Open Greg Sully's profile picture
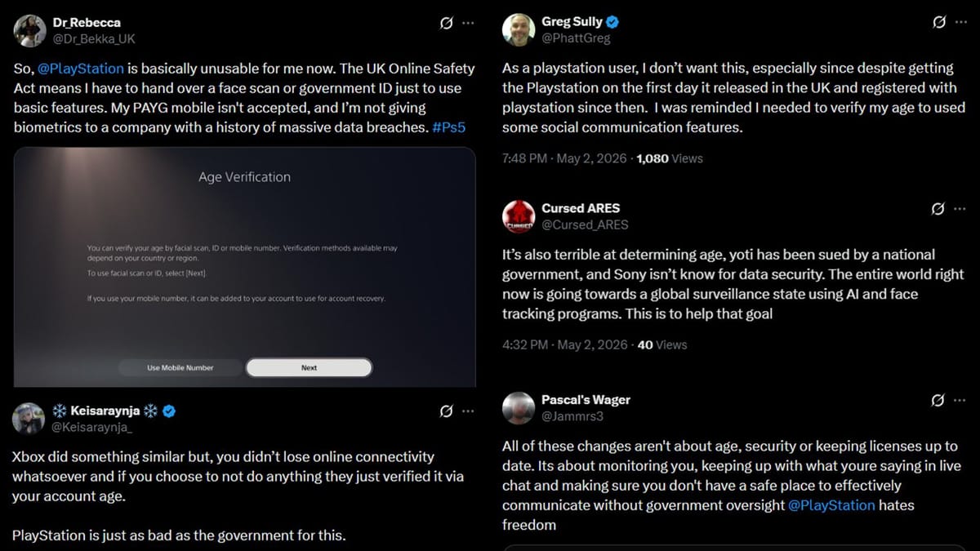980x551 pixels. tap(518, 30)
